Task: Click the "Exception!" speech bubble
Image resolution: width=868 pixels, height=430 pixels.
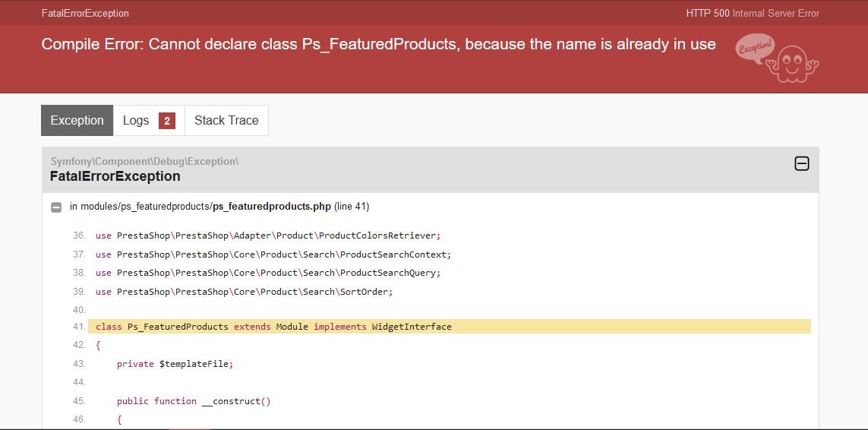Action: [755, 48]
